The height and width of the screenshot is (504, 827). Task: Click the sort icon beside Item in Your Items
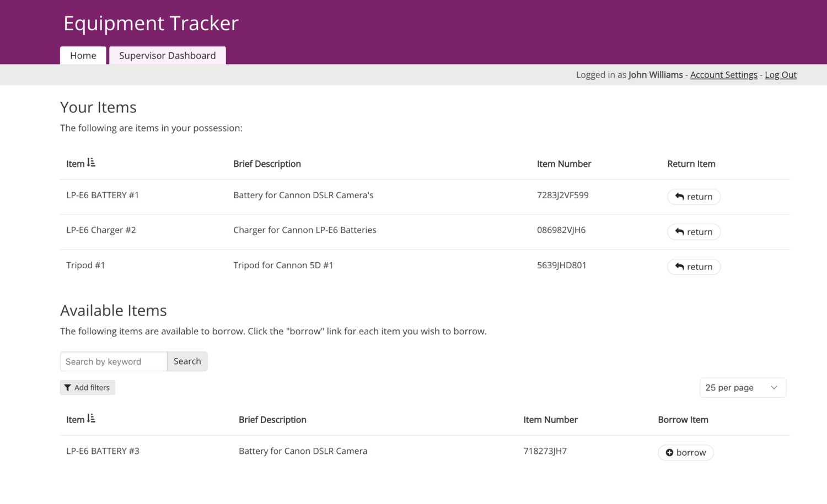point(92,163)
